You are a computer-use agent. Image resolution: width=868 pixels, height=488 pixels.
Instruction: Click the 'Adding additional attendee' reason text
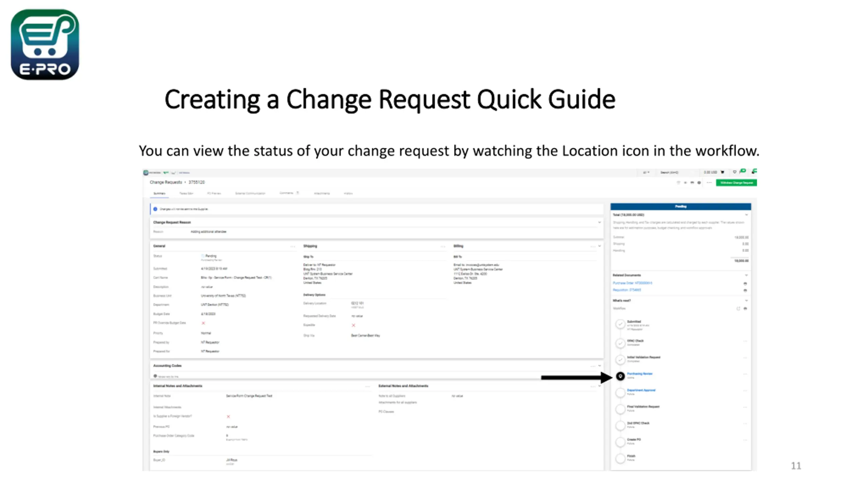pos(208,232)
